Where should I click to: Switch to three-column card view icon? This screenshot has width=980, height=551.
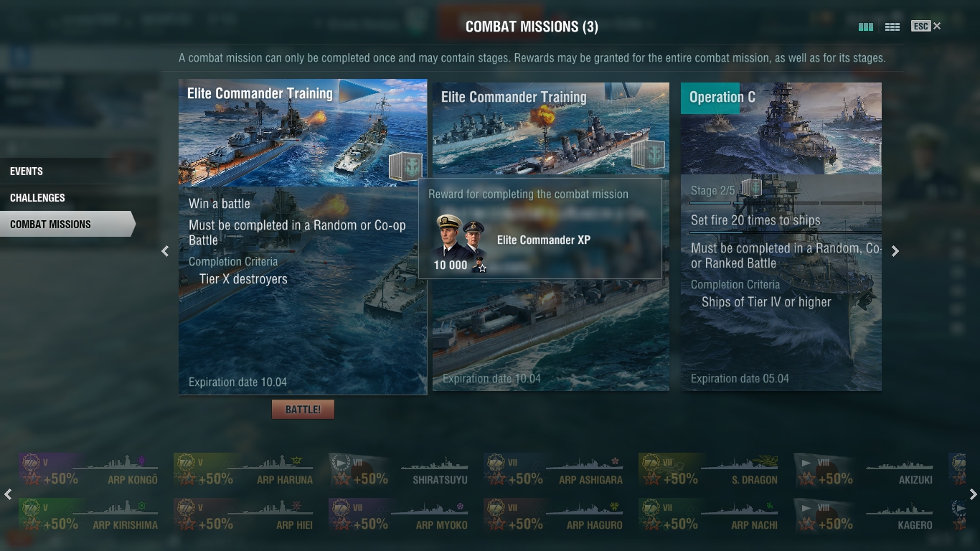(866, 27)
